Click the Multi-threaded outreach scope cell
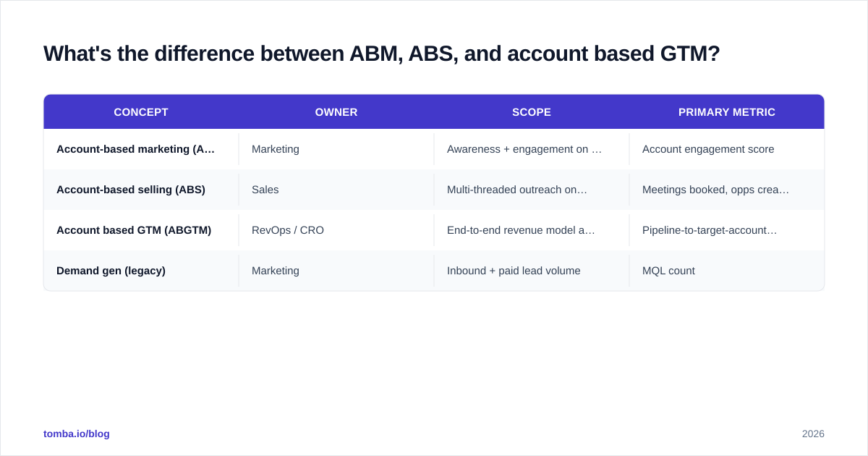The height and width of the screenshot is (456, 868). point(532,190)
